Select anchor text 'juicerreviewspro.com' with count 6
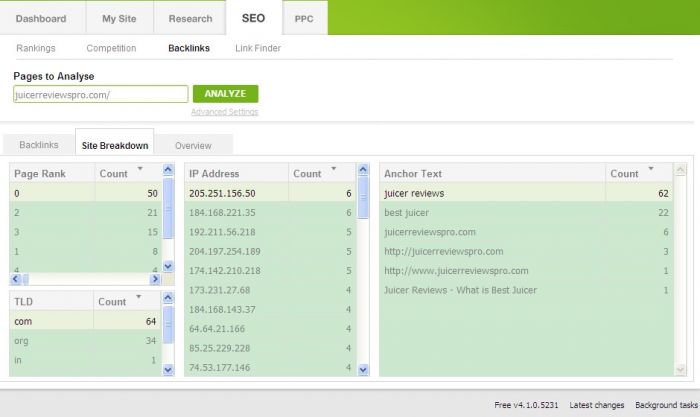Viewport: 700px width, 417px height. pos(526,232)
